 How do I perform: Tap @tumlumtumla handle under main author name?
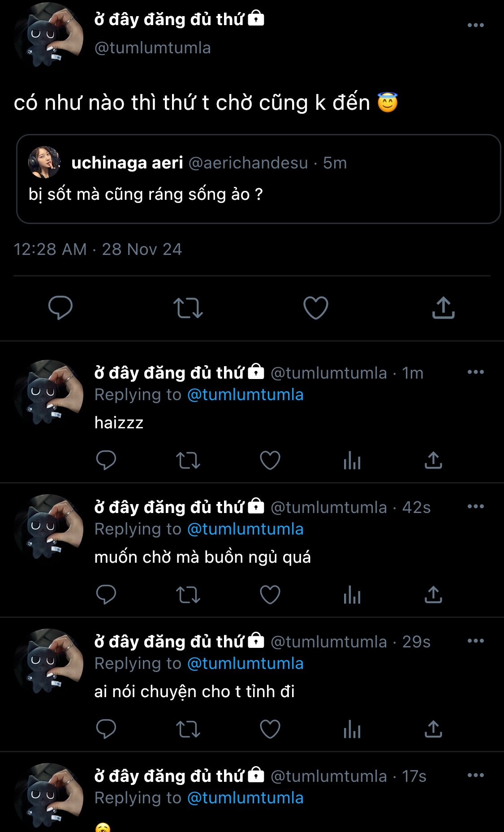152,48
